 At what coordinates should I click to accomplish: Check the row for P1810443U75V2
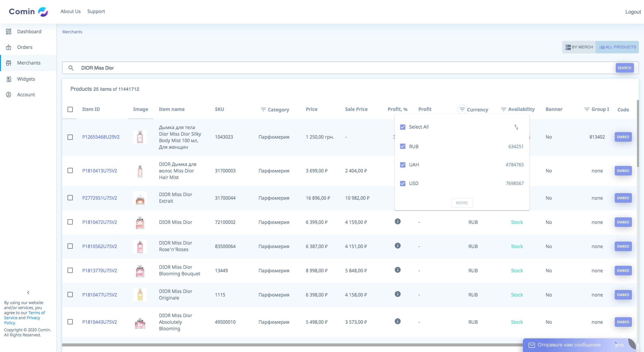(x=70, y=322)
